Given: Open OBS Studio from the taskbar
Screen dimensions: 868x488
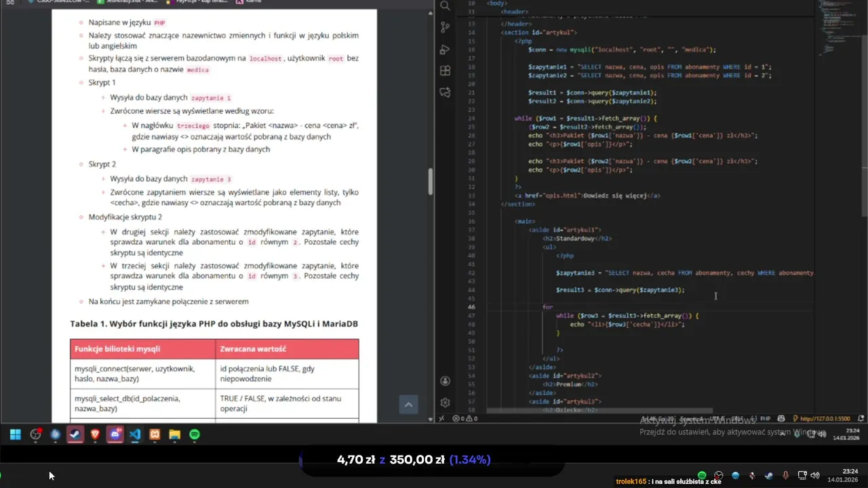Looking at the screenshot, I should click(35, 434).
